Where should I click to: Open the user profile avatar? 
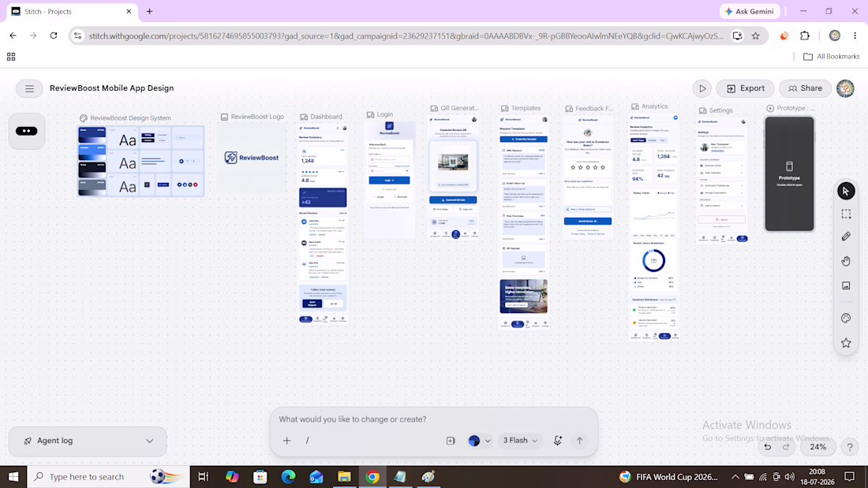click(845, 88)
